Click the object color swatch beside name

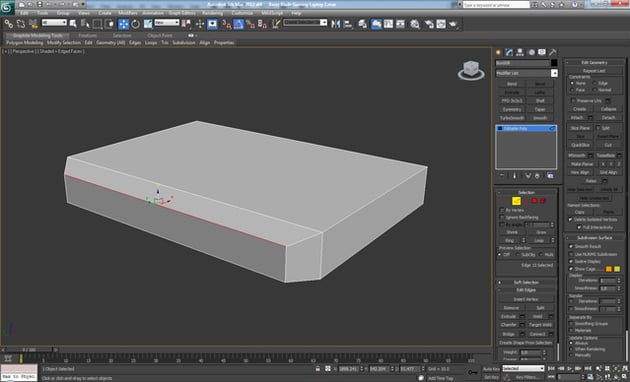554,63
